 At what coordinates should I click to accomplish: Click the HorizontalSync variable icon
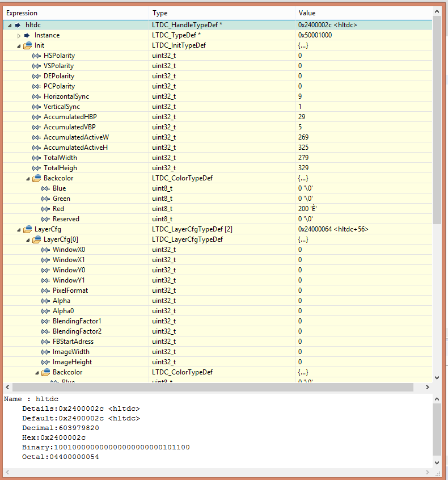[x=36, y=96]
